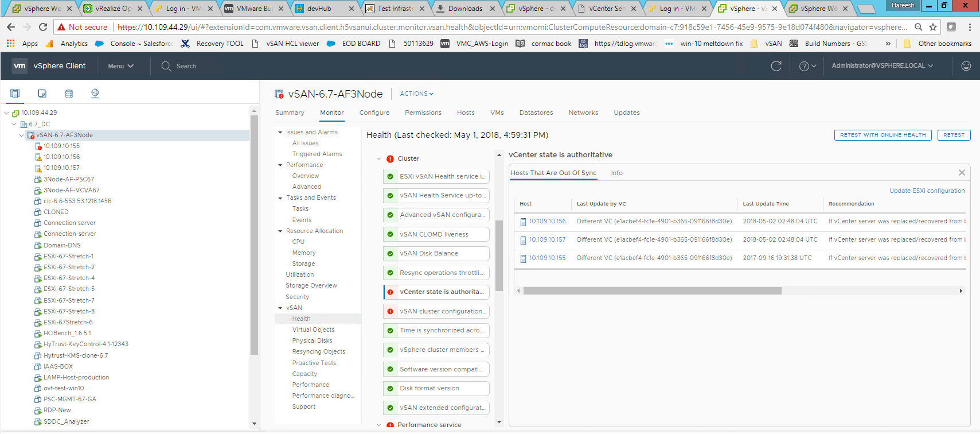Switch to the Storage inventory icon

pos(69,94)
